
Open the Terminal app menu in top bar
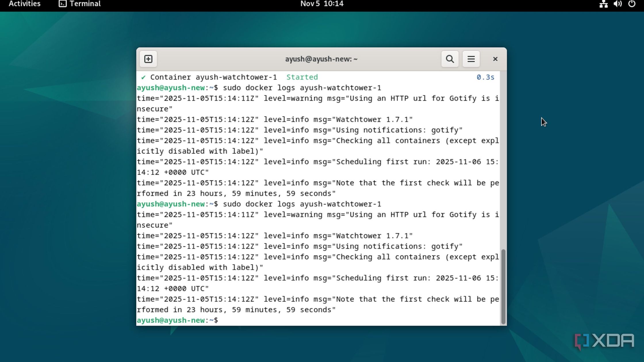point(85,4)
